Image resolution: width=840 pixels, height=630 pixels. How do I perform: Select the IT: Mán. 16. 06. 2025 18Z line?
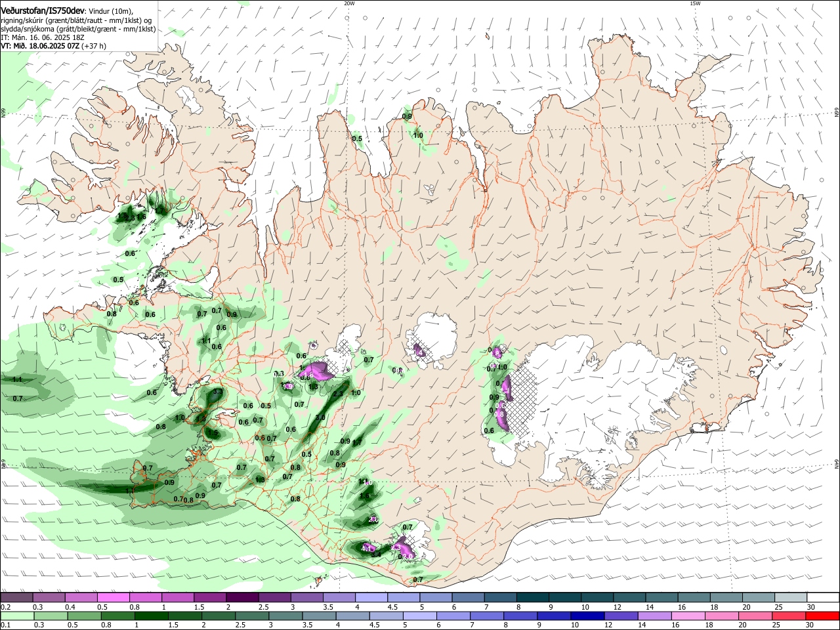click(43, 37)
